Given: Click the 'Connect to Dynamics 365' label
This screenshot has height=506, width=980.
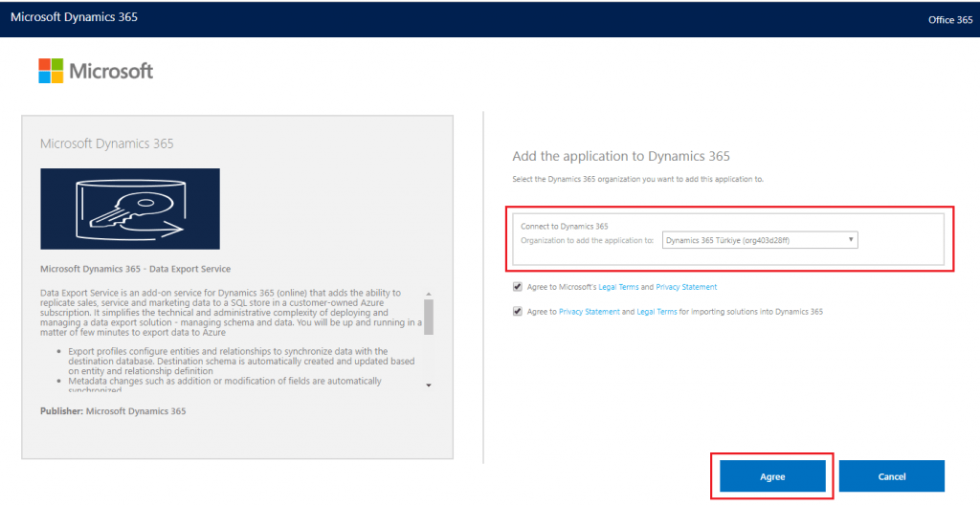Looking at the screenshot, I should coord(565,226).
